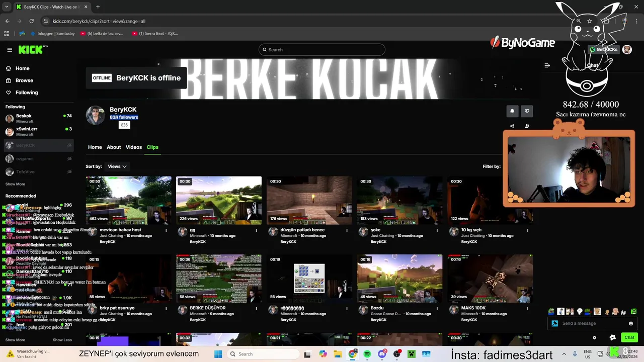Click the broken heart unfollow button

[527, 111]
